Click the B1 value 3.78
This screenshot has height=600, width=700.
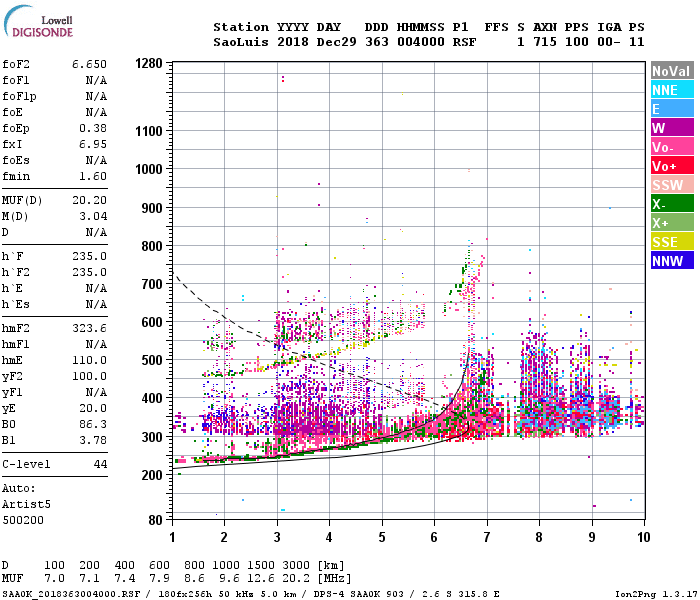pyautogui.click(x=93, y=440)
